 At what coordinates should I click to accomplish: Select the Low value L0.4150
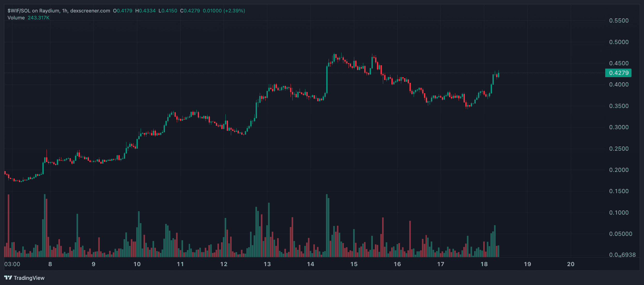tap(168, 11)
